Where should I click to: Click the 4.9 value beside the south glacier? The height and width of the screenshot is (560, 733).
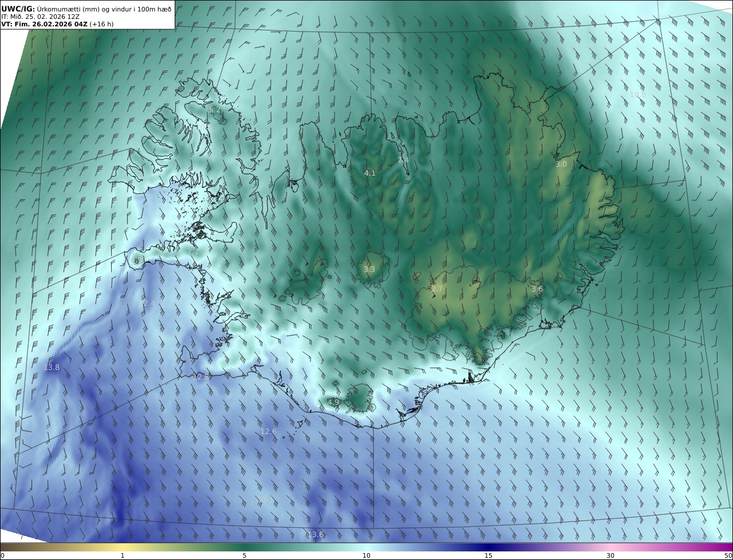(x=333, y=403)
